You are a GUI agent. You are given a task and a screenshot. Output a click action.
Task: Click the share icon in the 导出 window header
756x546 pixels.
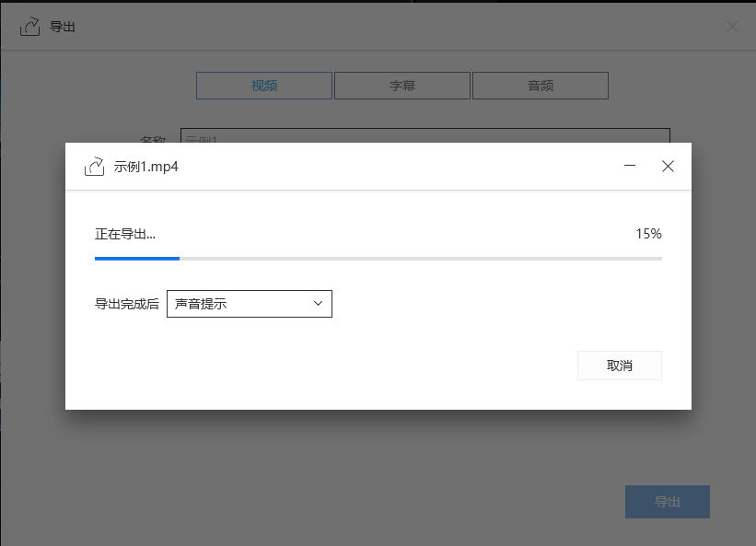click(30, 27)
